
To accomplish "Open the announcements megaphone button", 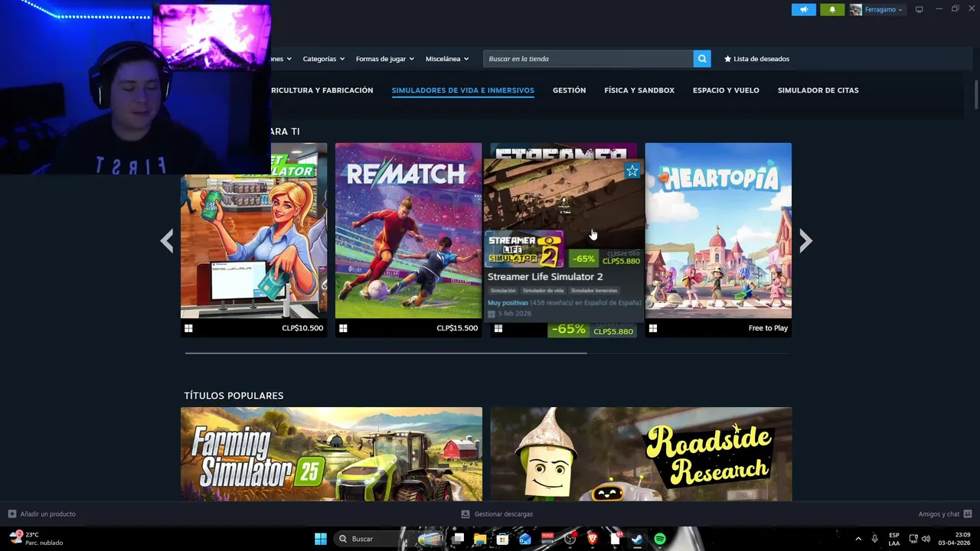I will pos(803,9).
